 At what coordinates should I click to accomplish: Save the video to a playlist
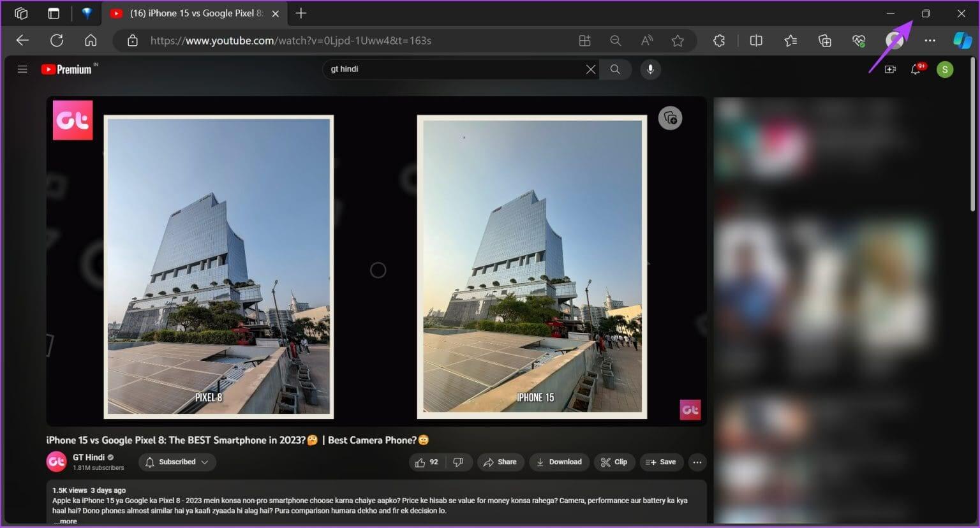coord(661,462)
